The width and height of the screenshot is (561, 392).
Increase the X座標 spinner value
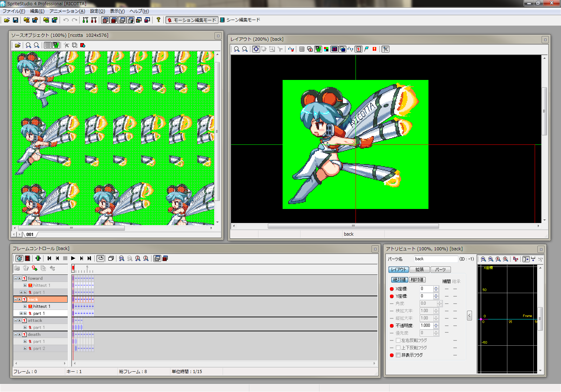pyautogui.click(x=436, y=288)
